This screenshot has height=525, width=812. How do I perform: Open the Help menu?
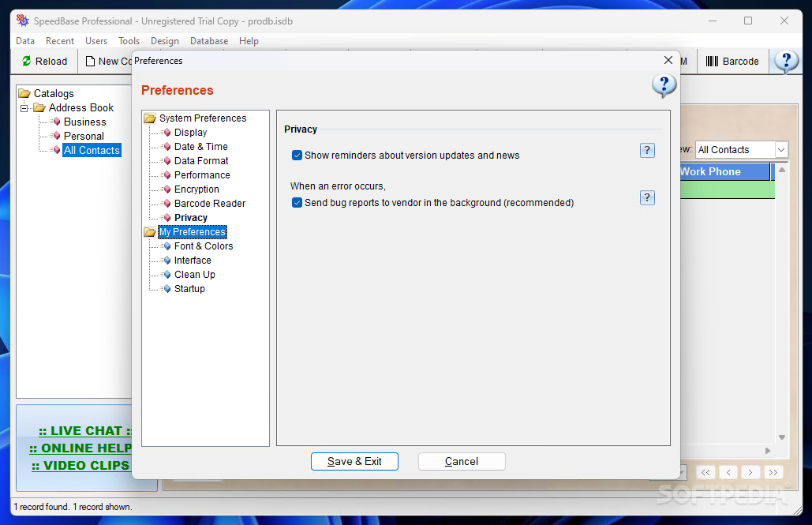click(x=249, y=41)
